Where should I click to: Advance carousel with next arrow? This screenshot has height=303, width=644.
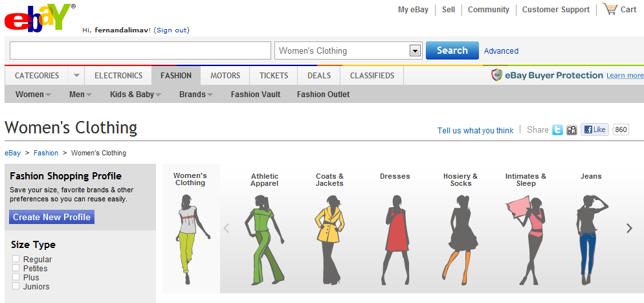(629, 229)
